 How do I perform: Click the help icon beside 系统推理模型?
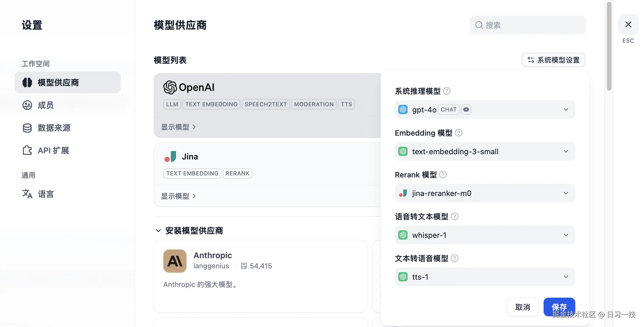pyautogui.click(x=447, y=91)
